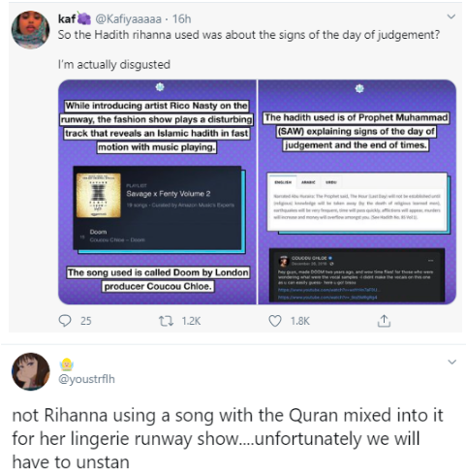Click the 1.2K retweet count
The width and height of the screenshot is (466, 476).
(x=191, y=321)
